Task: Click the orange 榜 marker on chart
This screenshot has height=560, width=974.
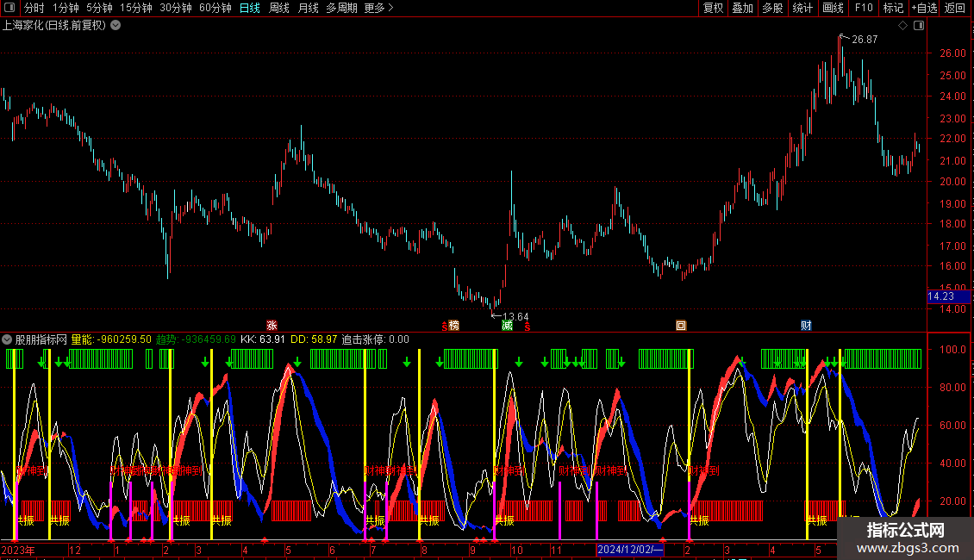Action: pos(454,326)
